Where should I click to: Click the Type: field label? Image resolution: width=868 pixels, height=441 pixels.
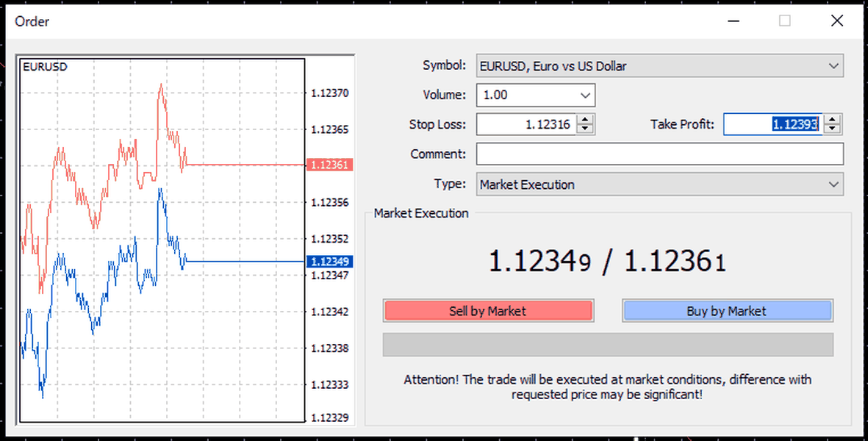coord(451,184)
